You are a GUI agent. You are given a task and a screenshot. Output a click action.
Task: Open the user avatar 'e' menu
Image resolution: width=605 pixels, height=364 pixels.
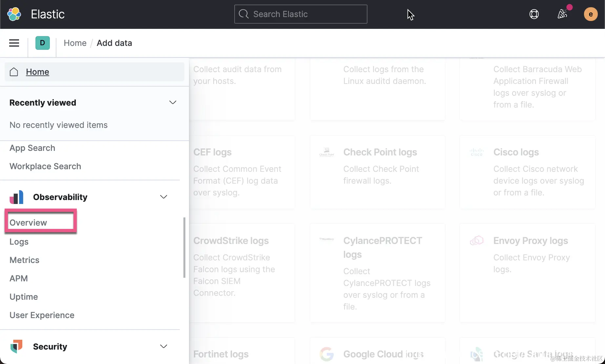(x=591, y=14)
